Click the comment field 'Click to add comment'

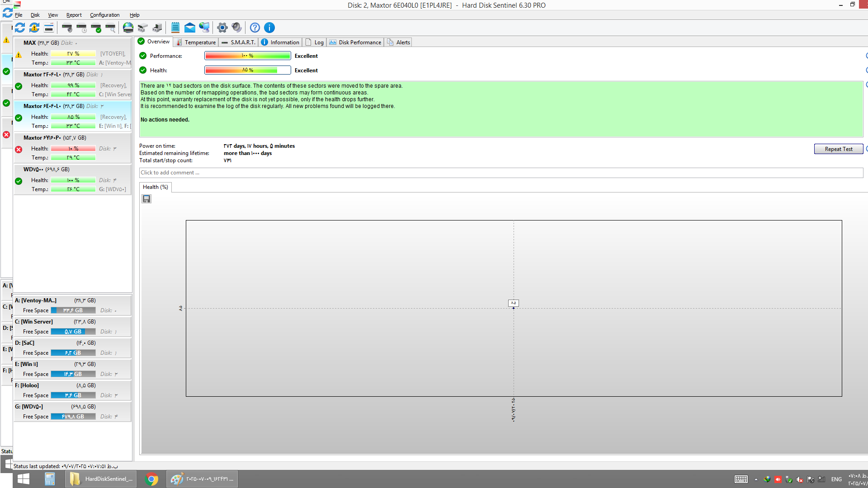(501, 173)
